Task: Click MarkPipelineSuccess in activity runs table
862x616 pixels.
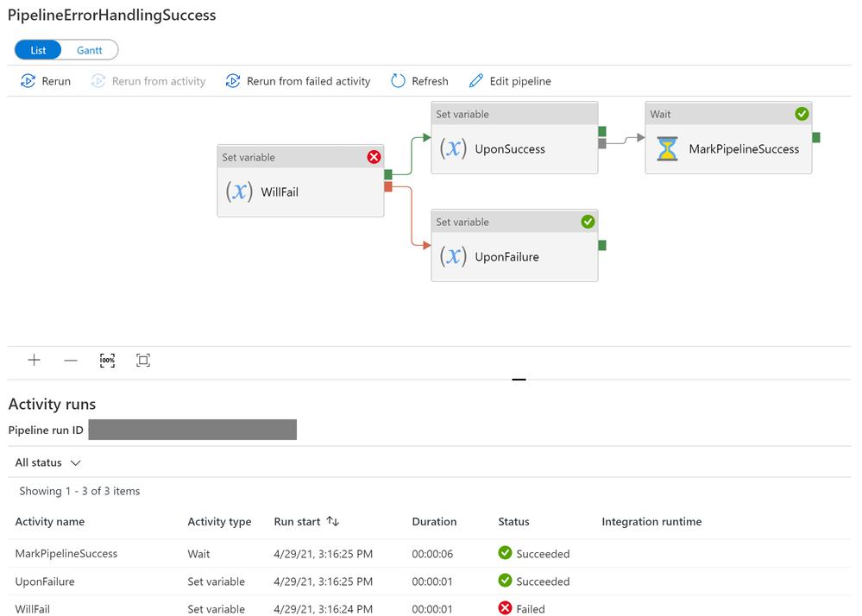Action: click(x=66, y=553)
